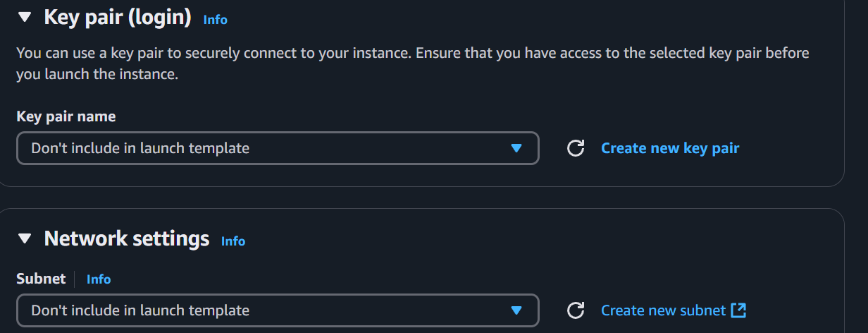Click the Subnet field label
Image resolution: width=868 pixels, height=333 pixels.
tap(41, 279)
